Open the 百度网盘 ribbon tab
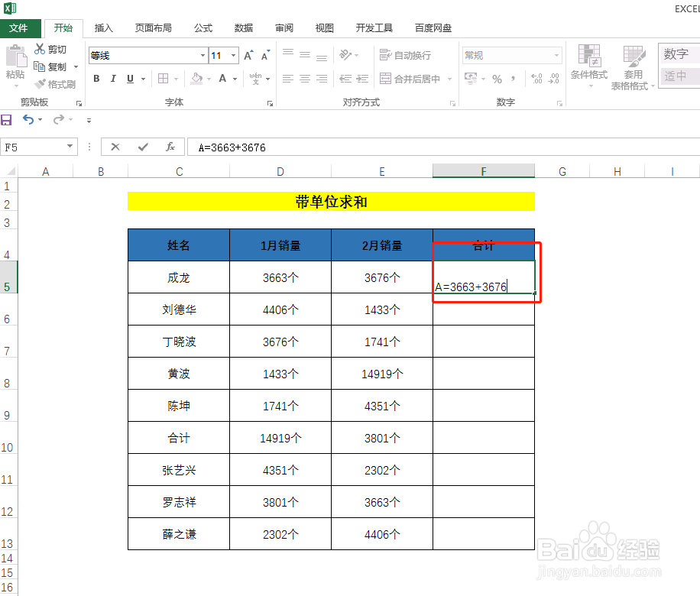Image resolution: width=700 pixels, height=596 pixels. [433, 28]
